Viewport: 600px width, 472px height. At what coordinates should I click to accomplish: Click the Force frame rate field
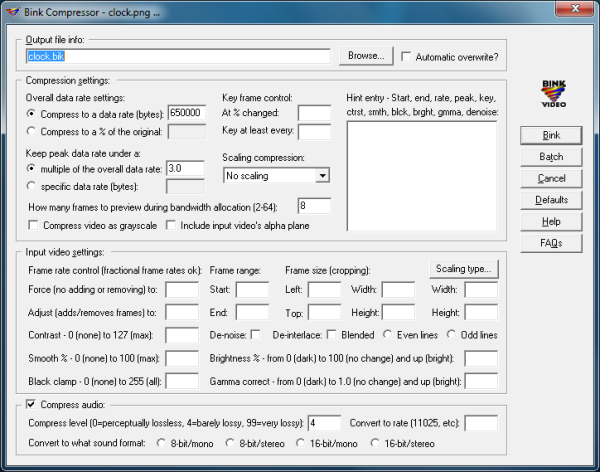click(x=182, y=289)
